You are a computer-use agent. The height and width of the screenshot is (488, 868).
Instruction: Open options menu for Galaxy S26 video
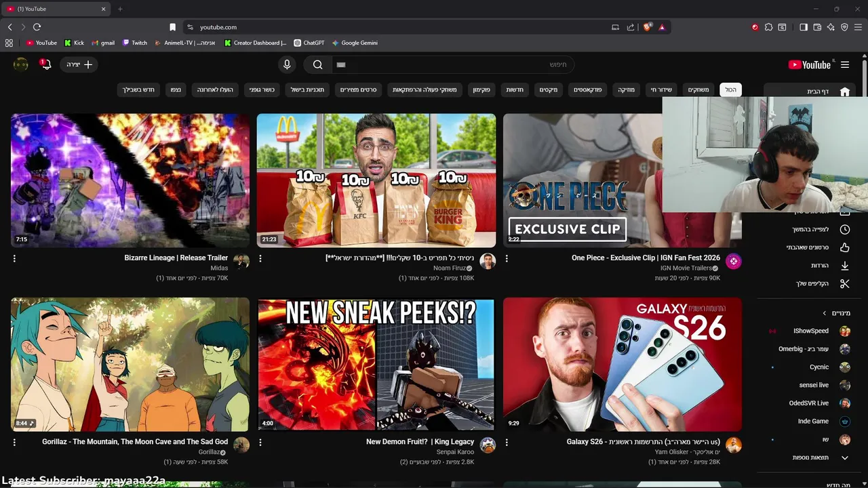coord(507,442)
